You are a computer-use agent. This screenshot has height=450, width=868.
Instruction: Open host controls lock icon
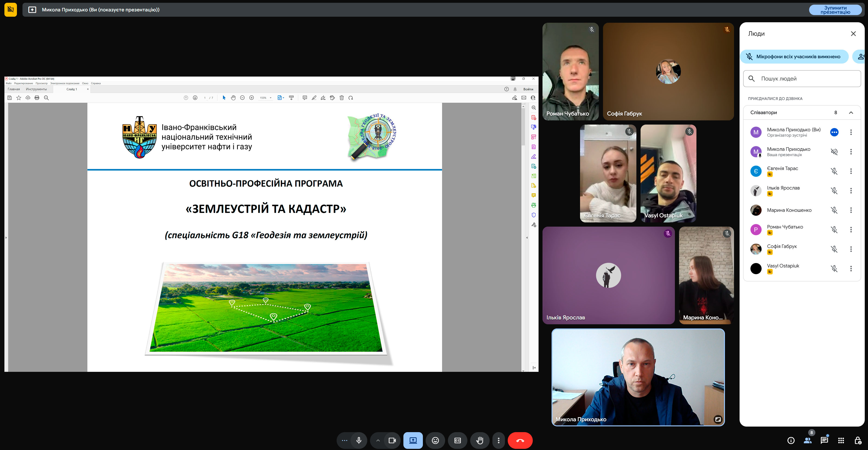(x=858, y=440)
